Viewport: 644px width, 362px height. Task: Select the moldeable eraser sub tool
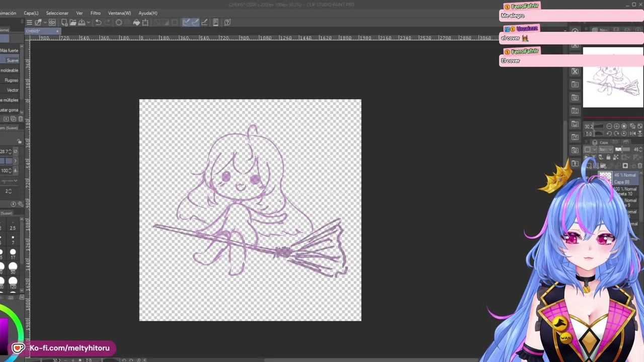[x=10, y=70]
